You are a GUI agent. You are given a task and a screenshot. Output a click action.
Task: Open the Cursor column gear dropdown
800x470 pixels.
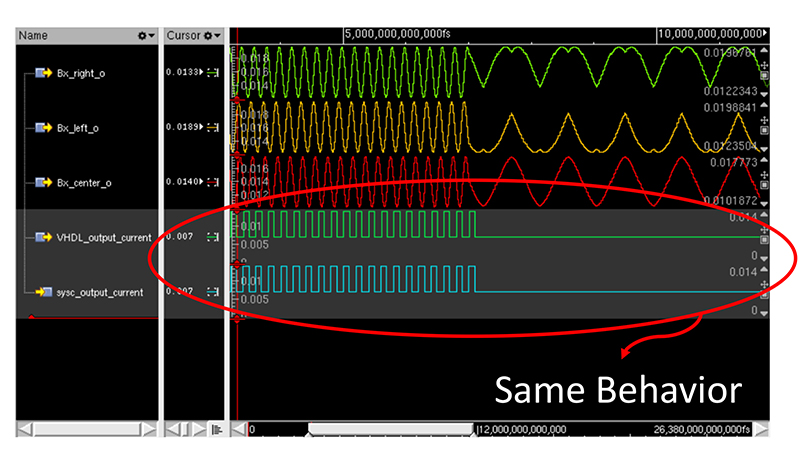(211, 35)
